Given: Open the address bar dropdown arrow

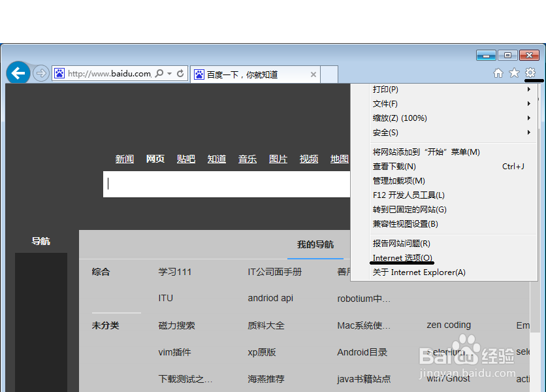Looking at the screenshot, I should click(170, 74).
